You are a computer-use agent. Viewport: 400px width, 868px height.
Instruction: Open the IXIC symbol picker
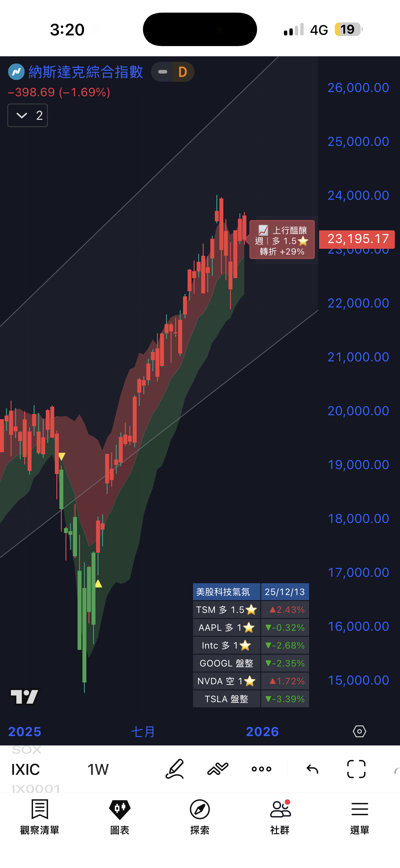pyautogui.click(x=26, y=769)
